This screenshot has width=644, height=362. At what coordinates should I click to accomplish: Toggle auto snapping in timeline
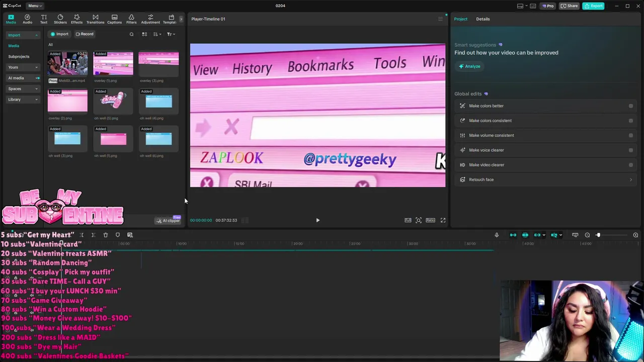(525, 235)
